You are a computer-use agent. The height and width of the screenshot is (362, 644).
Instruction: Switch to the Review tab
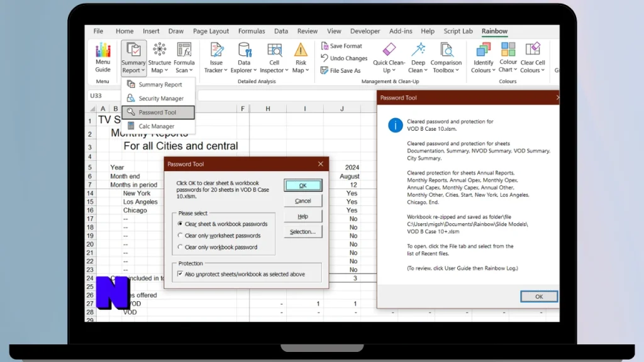pyautogui.click(x=307, y=31)
